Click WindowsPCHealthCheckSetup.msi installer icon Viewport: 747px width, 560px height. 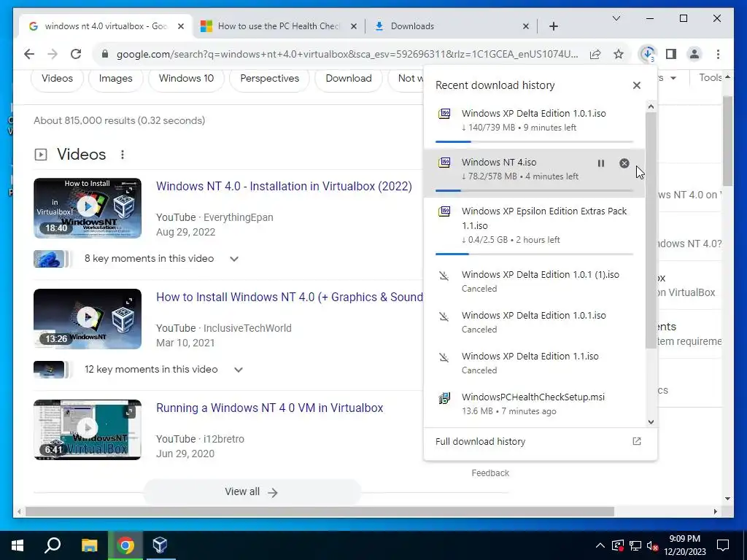coord(444,398)
